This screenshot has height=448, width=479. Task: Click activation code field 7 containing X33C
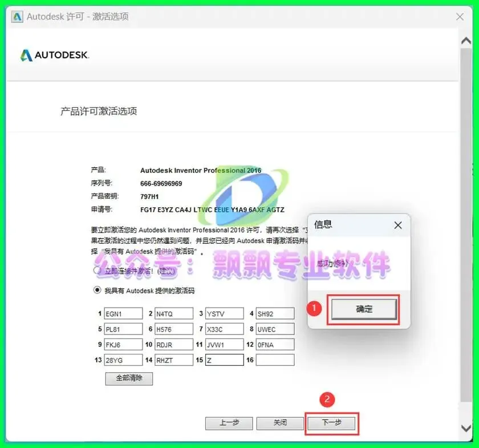click(225, 329)
